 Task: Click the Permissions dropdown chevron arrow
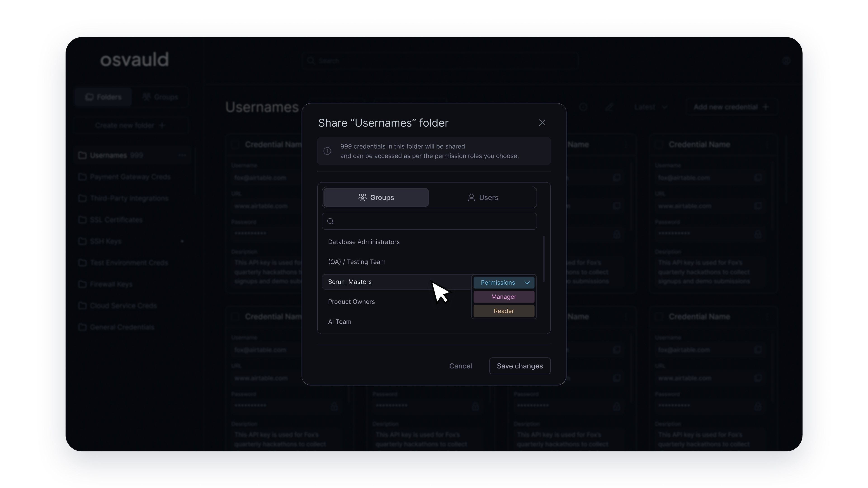(527, 283)
